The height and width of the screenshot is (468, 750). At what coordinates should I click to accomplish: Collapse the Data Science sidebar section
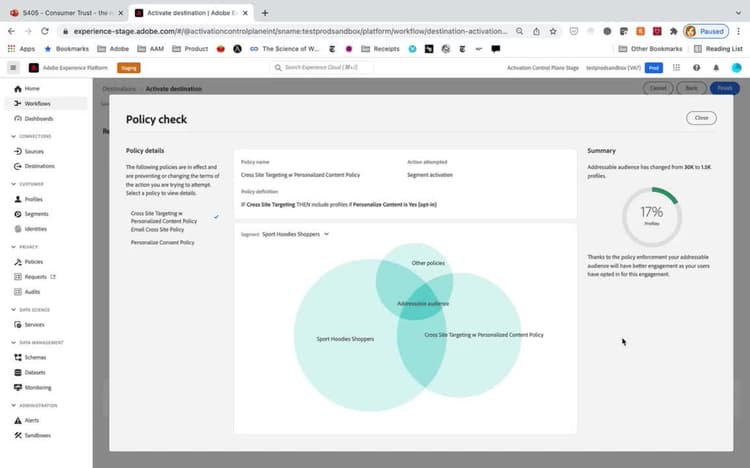coord(31,310)
